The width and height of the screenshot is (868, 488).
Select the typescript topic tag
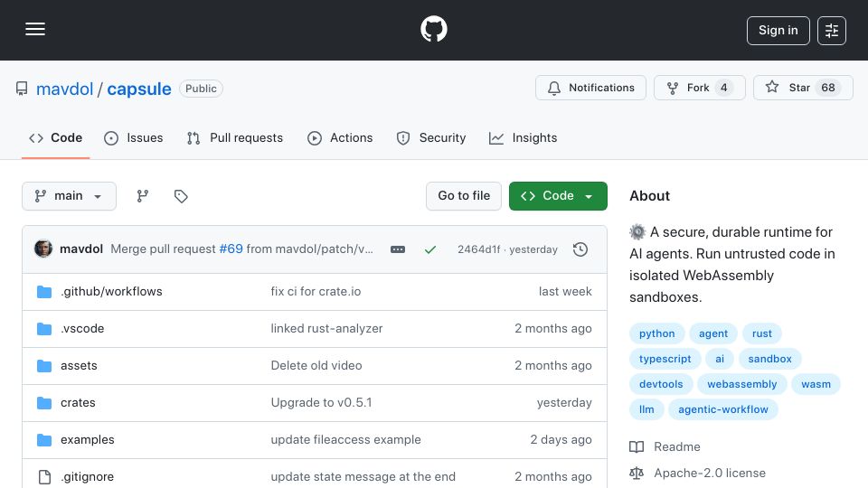[x=665, y=359]
